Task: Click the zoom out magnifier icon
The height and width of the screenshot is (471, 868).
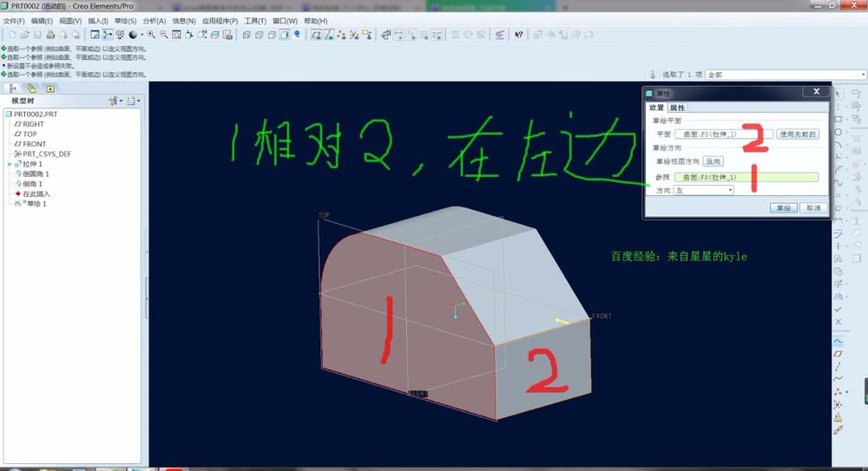Action: [x=164, y=35]
